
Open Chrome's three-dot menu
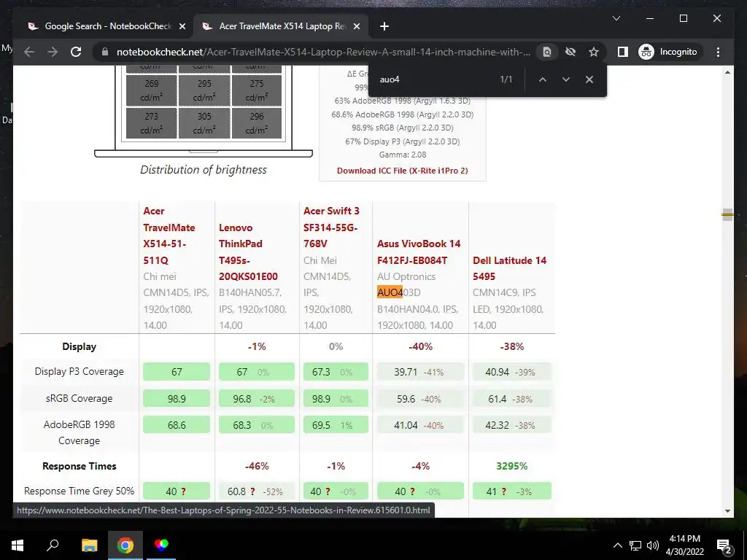718,52
